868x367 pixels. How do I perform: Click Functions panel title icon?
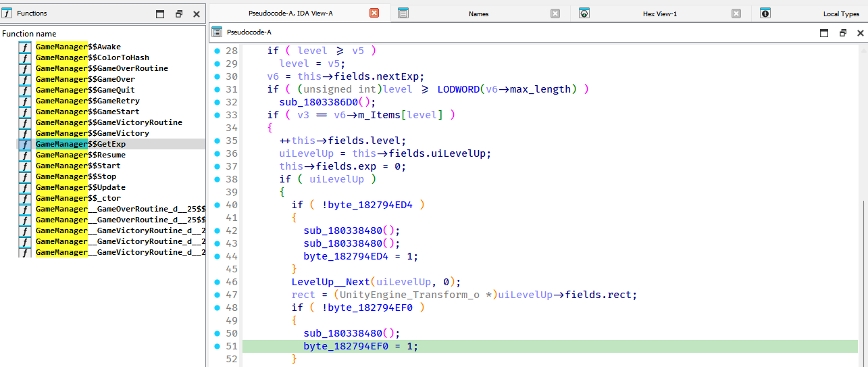tap(7, 14)
